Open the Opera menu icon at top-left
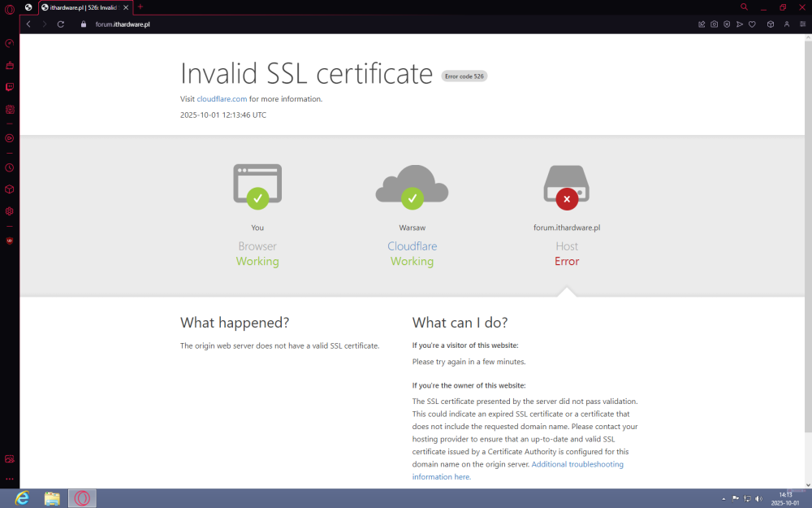812x508 pixels. coord(8,7)
